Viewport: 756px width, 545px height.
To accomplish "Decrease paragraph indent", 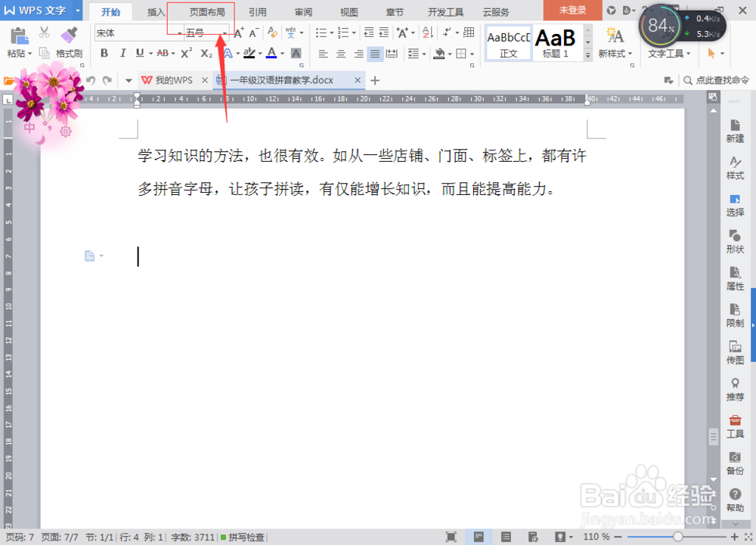I will tap(369, 33).
